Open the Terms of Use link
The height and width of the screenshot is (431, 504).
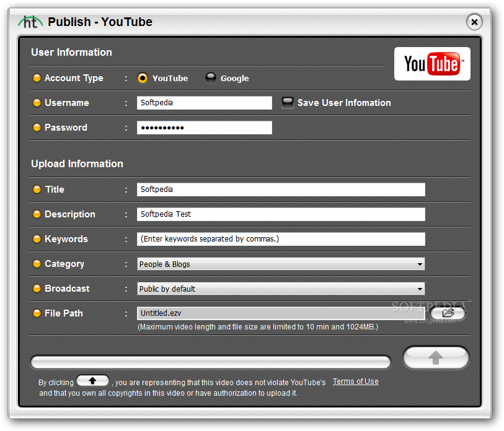tap(355, 381)
